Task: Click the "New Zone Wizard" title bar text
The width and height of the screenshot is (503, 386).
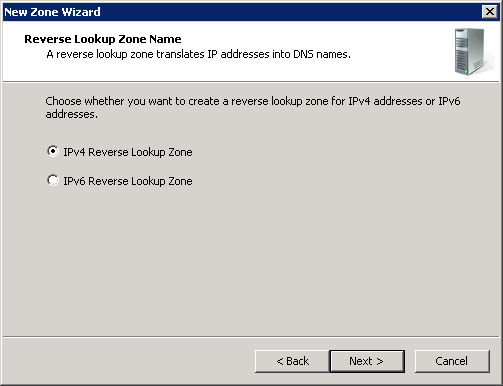Action: (x=52, y=12)
